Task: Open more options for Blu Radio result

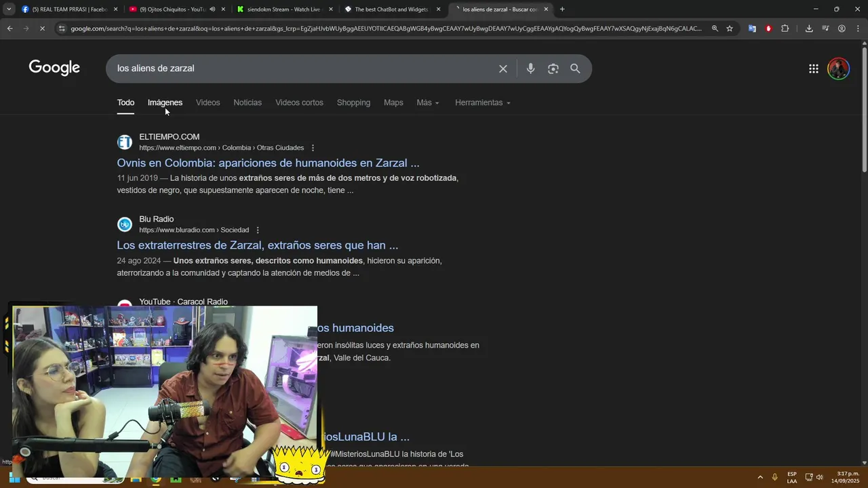Action: [258, 230]
